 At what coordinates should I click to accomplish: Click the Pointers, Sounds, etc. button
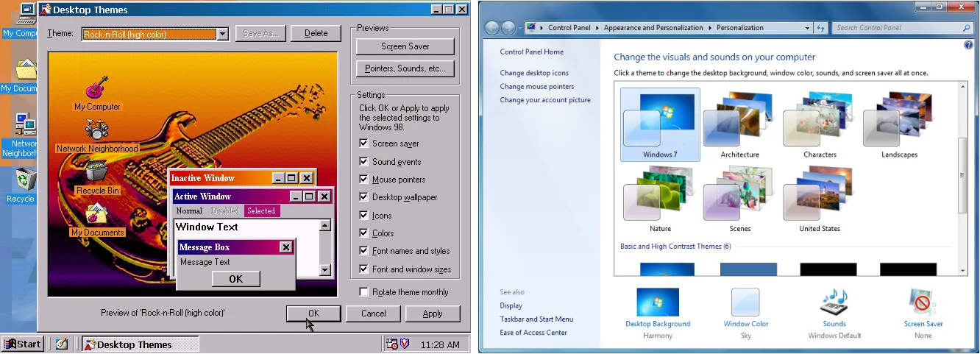tap(405, 68)
